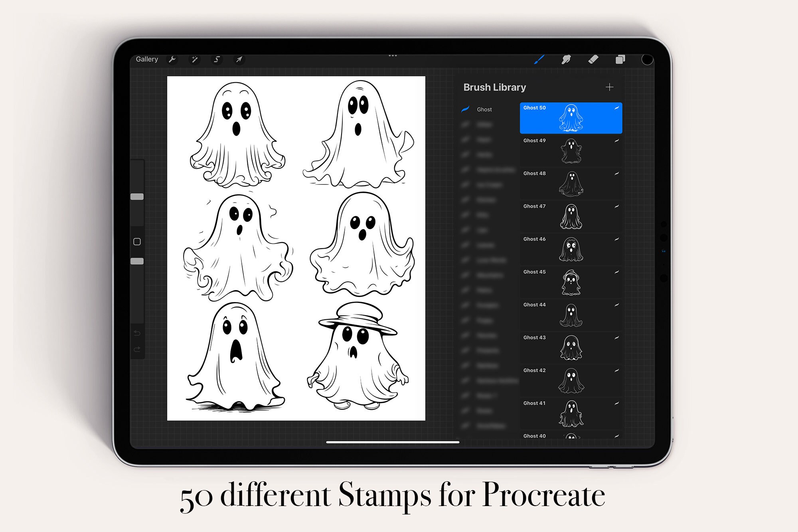
Task: Open the Actions wrench menu
Action: pyautogui.click(x=172, y=59)
